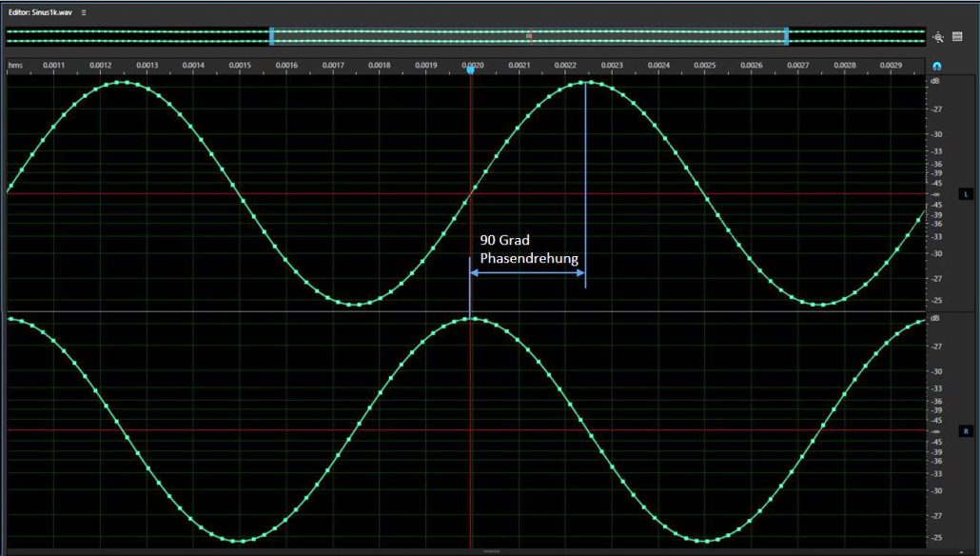The height and width of the screenshot is (556, 980).
Task: Click the zoom out full magnifier icon
Action: pyautogui.click(x=939, y=37)
